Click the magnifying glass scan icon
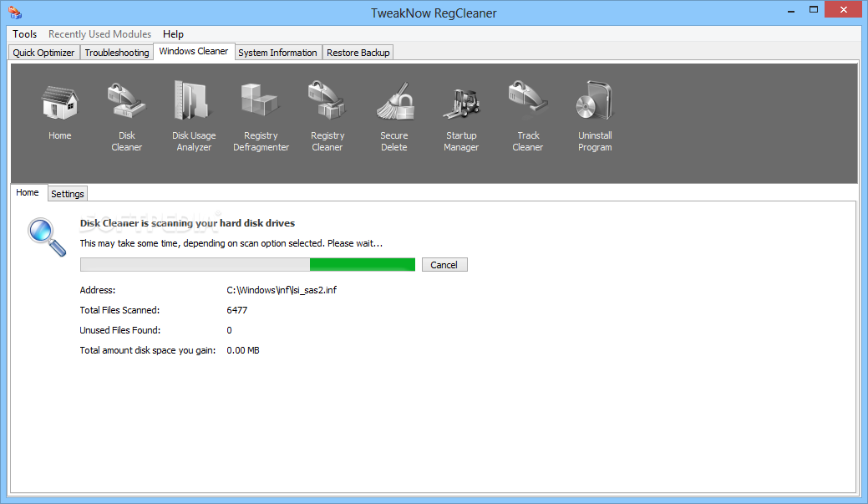The height and width of the screenshot is (504, 868). [47, 237]
